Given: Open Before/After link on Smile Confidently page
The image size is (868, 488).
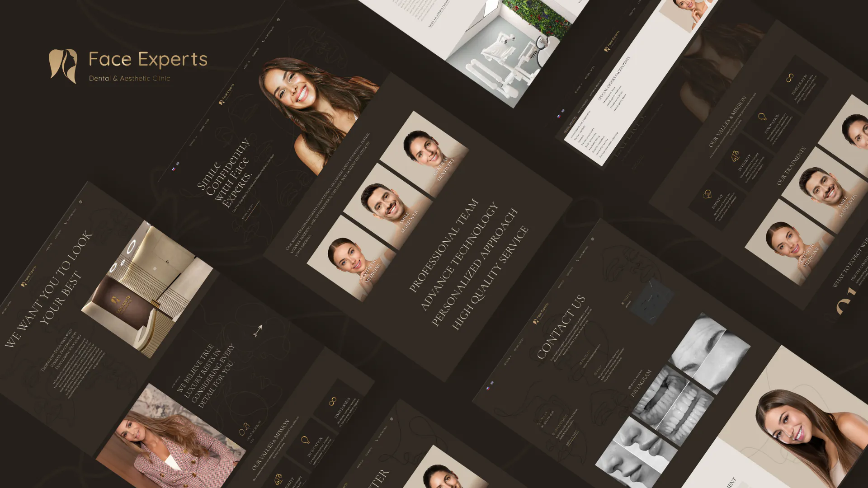Looking at the screenshot, I should coord(204,125).
